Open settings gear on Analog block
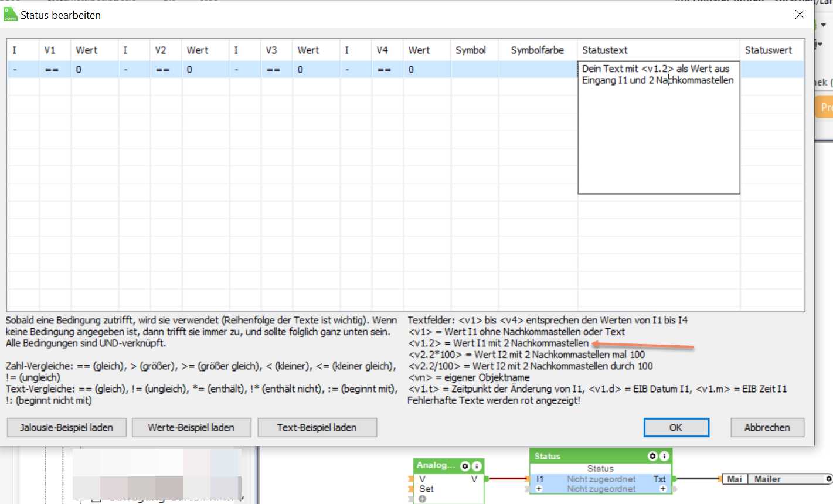Image resolution: width=833 pixels, height=504 pixels. (465, 466)
